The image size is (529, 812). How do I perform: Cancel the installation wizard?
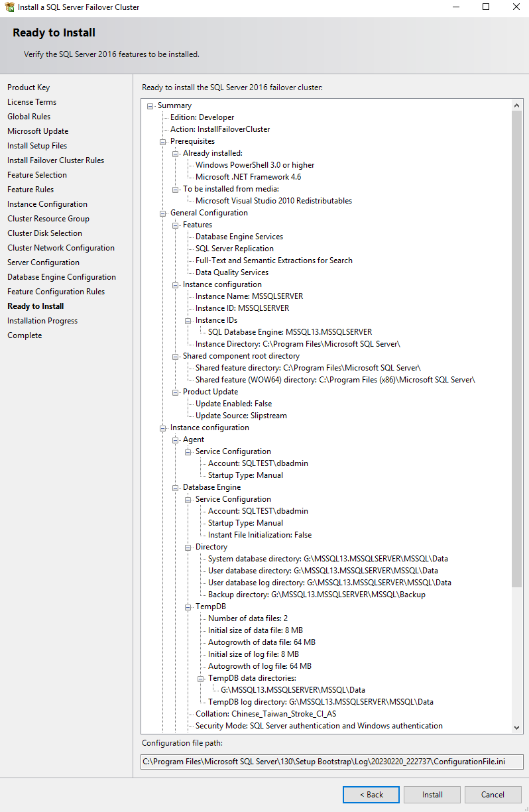[x=493, y=794]
